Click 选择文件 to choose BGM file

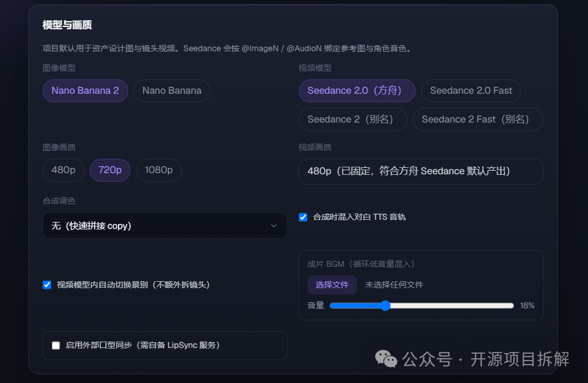[x=332, y=285]
